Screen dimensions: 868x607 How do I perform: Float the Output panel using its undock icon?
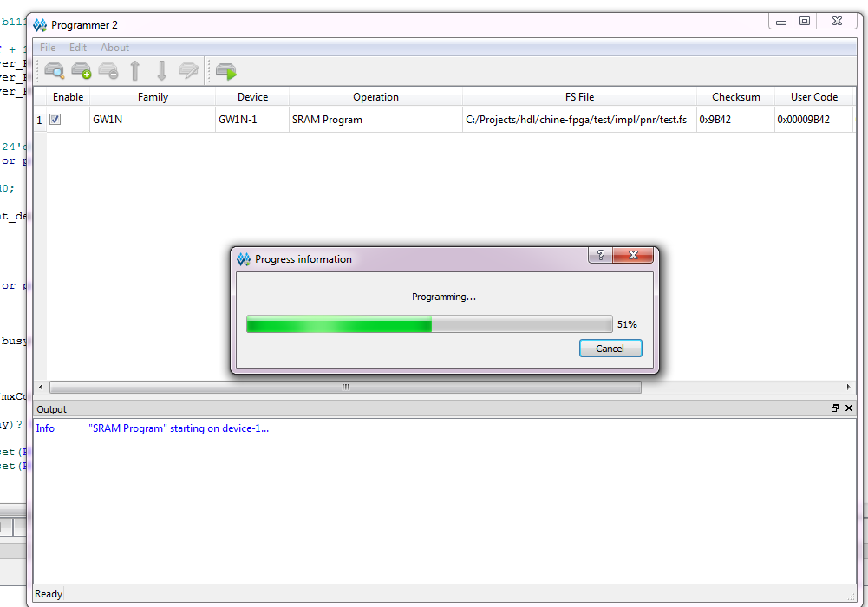click(835, 408)
